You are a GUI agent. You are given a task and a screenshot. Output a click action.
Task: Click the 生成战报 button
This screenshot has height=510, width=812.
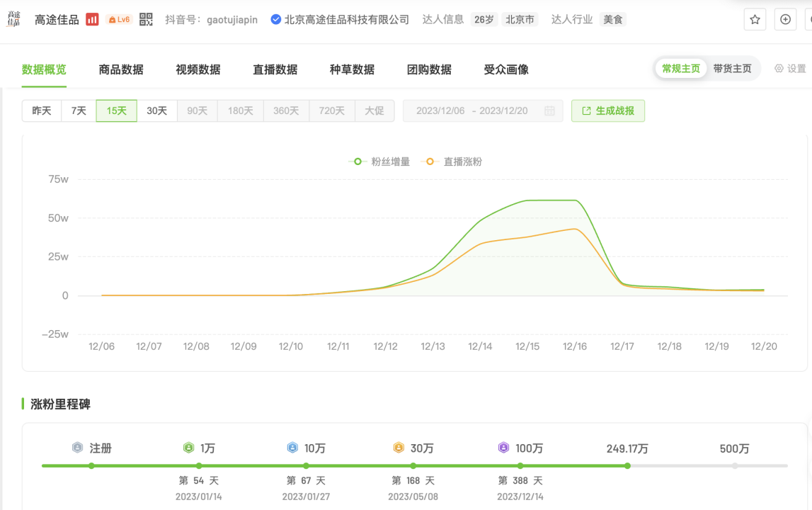(x=607, y=111)
